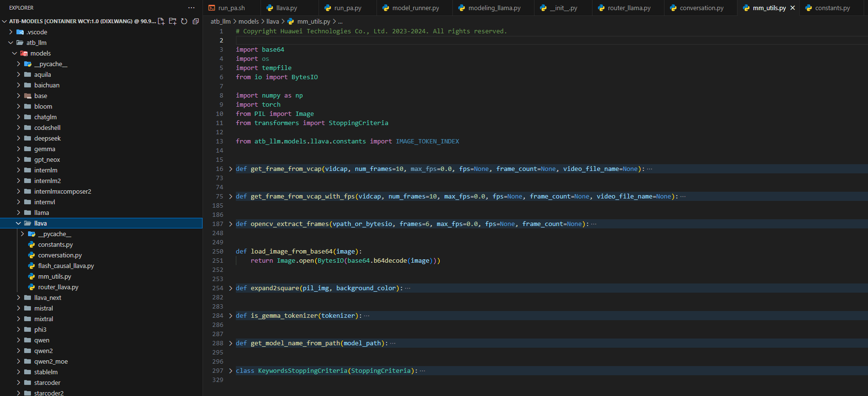Unfold get_frame_from_vcap_with_fps at line 75

click(x=231, y=197)
